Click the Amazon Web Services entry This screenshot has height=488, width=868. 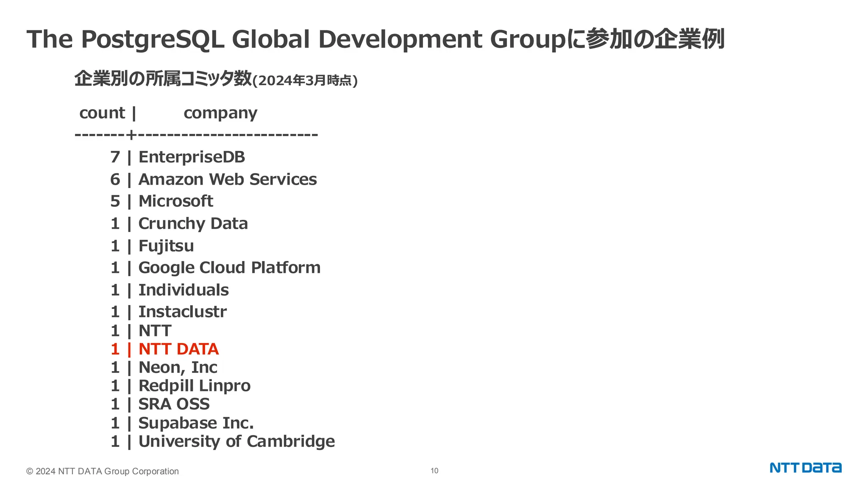(x=227, y=180)
